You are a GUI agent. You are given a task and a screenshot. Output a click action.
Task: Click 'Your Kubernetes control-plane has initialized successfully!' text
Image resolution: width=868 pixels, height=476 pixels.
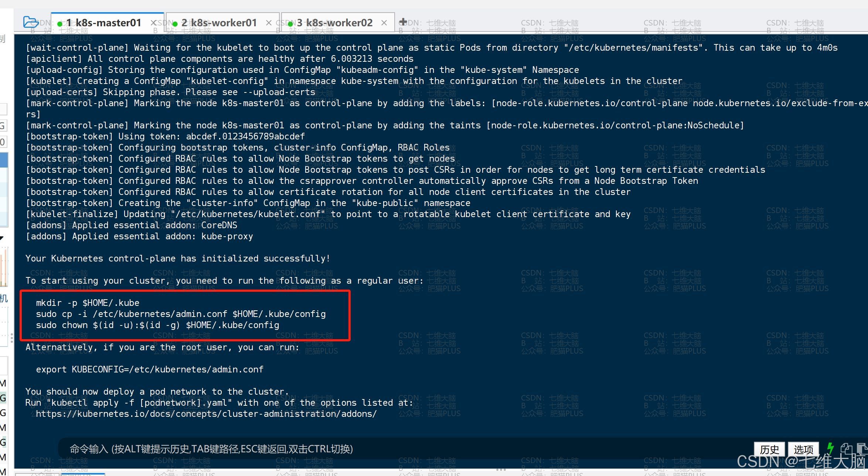tap(178, 259)
